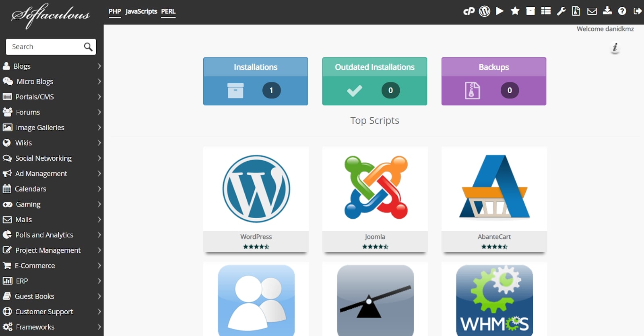Click the Installations card header
Image resolution: width=644 pixels, height=336 pixels.
[x=256, y=67]
